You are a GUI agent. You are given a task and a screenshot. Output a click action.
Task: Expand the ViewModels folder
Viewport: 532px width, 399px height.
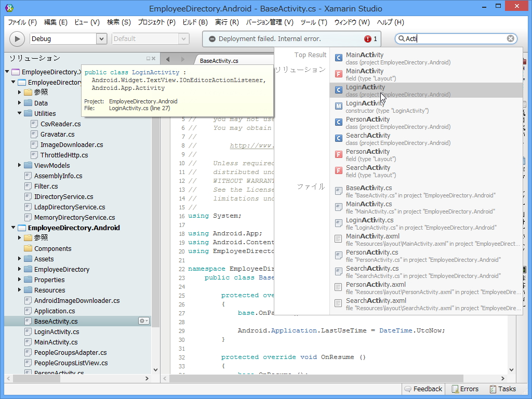click(x=20, y=165)
